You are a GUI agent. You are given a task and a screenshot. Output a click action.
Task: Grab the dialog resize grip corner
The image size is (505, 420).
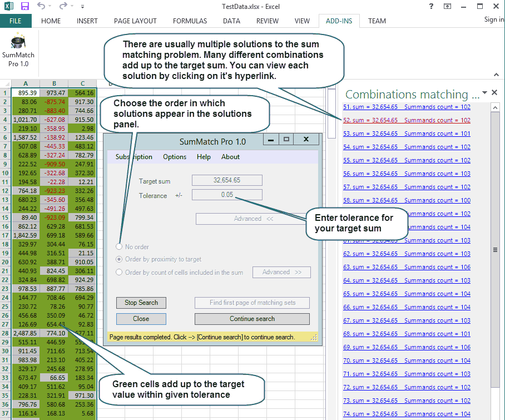[x=314, y=338]
